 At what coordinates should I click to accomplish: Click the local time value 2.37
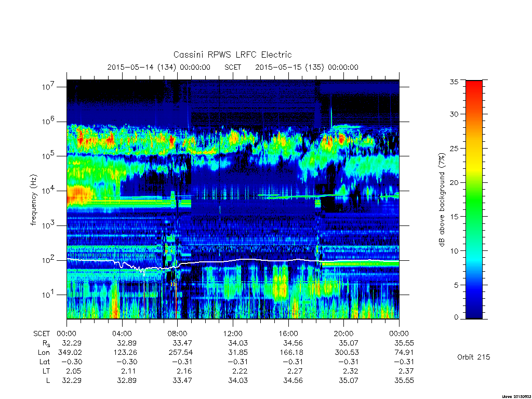pyautogui.click(x=406, y=371)
